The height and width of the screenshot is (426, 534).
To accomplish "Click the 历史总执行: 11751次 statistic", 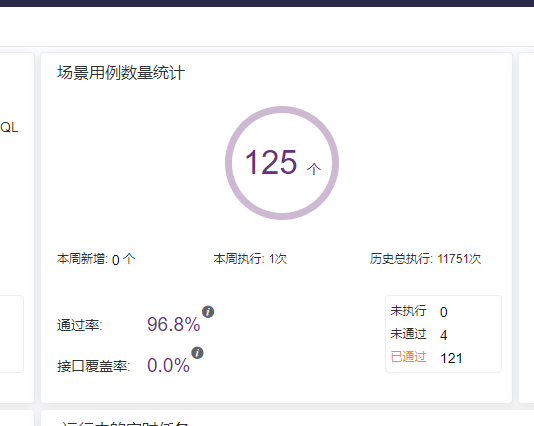I will click(425, 259).
